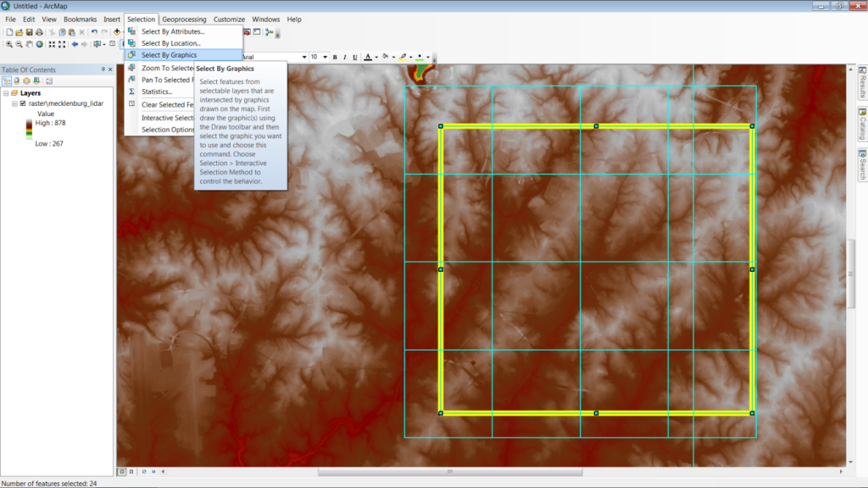Go back to previous extent
The height and width of the screenshot is (488, 868).
pyautogui.click(x=75, y=44)
